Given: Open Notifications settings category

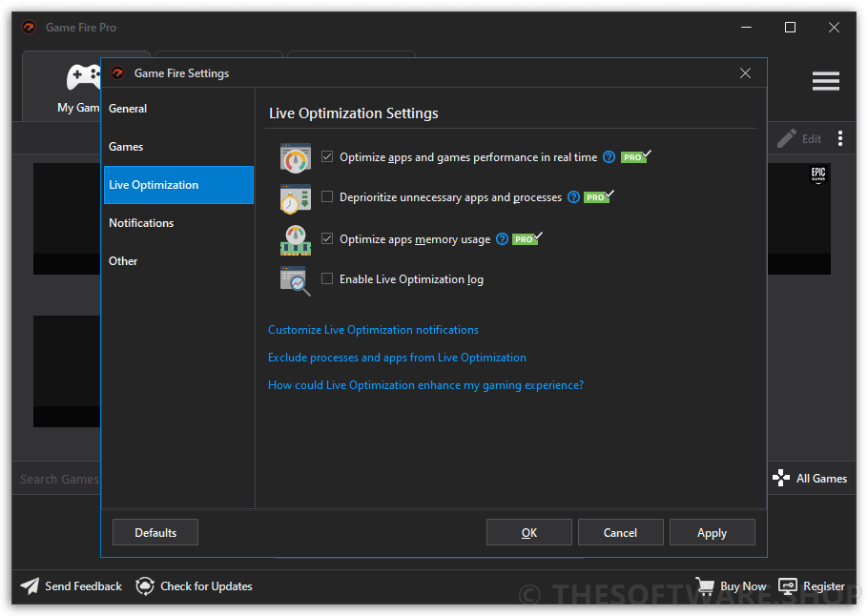Looking at the screenshot, I should pyautogui.click(x=178, y=223).
